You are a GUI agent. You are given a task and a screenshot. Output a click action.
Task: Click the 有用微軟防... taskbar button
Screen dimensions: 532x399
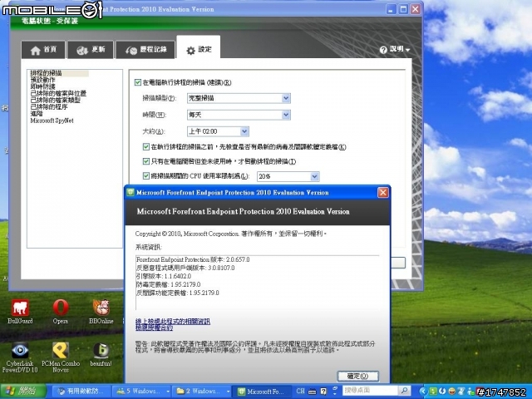pos(83,392)
